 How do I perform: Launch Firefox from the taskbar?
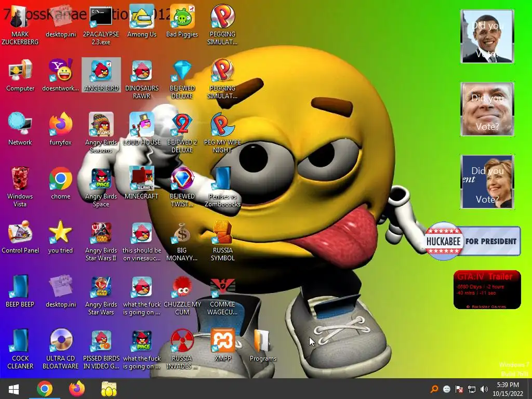pos(77,389)
